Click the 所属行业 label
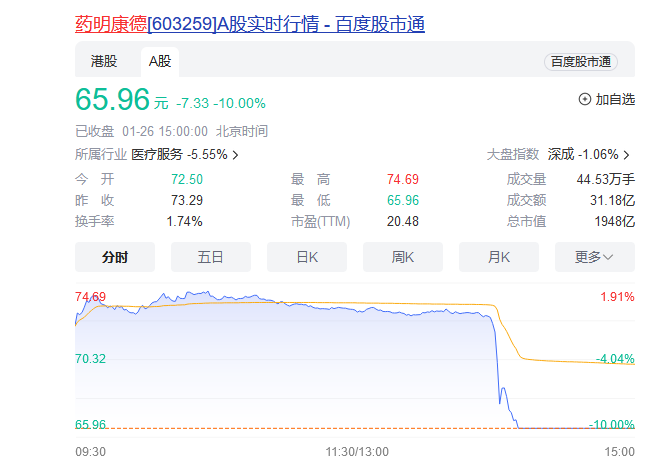The height and width of the screenshot is (459, 652). (x=101, y=155)
